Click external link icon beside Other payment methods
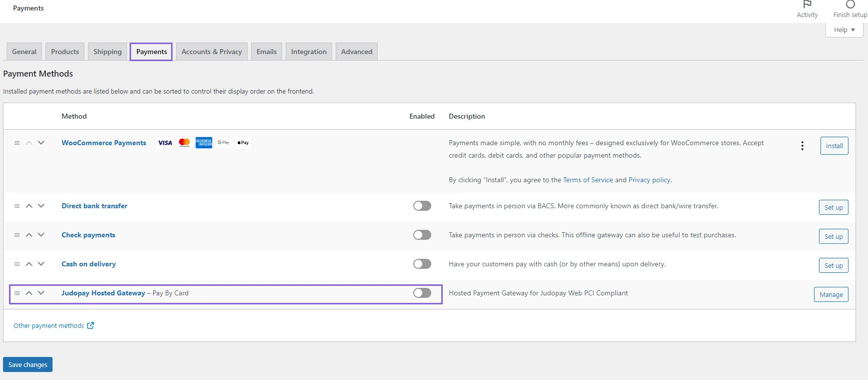Screen dimensions: 868x380 pos(91,325)
